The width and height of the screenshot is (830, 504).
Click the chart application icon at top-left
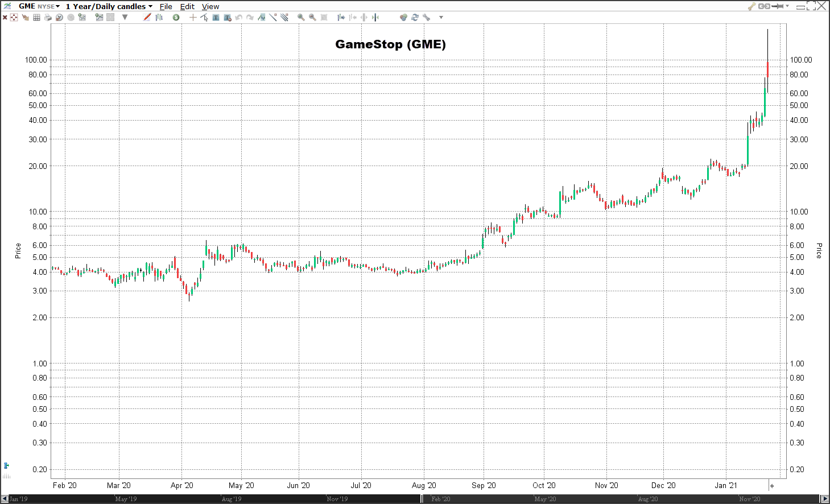[7, 6]
